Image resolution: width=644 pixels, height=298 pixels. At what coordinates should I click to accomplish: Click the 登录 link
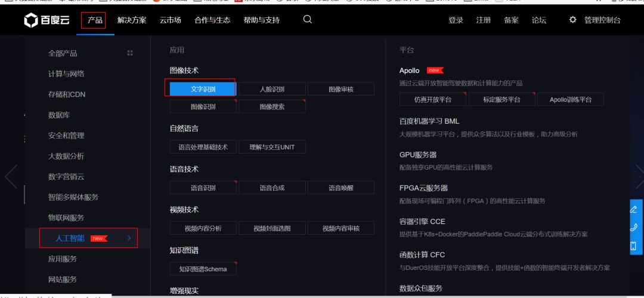(x=456, y=20)
